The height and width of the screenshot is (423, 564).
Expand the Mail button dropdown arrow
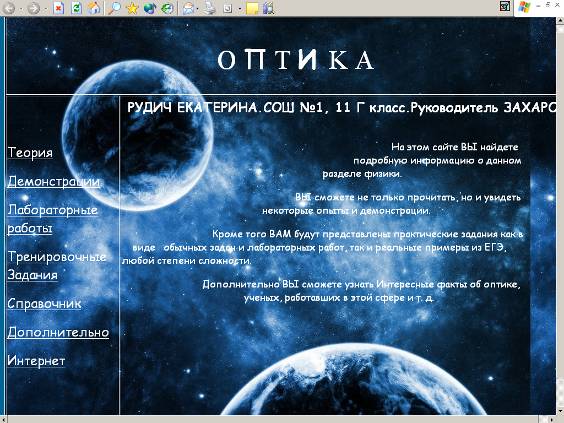click(x=198, y=9)
